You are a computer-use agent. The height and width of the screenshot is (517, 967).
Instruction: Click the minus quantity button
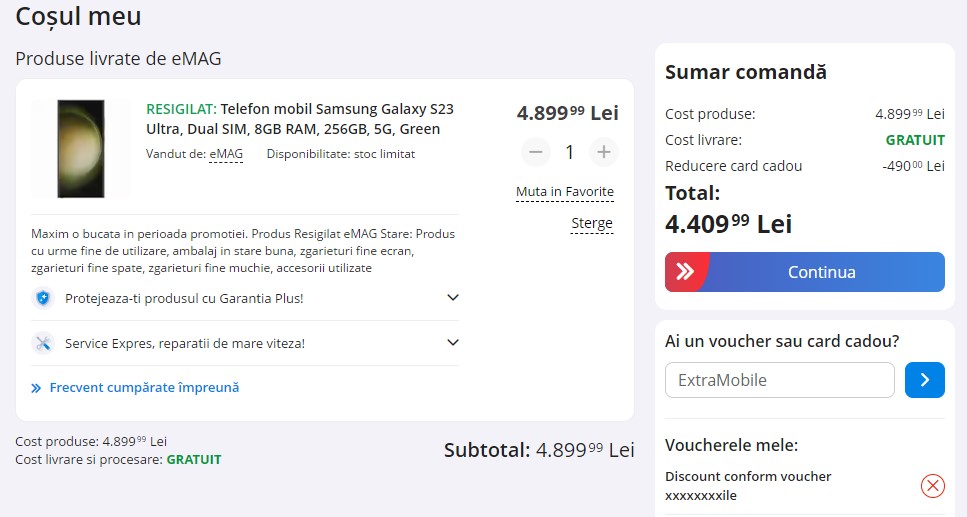pos(536,152)
